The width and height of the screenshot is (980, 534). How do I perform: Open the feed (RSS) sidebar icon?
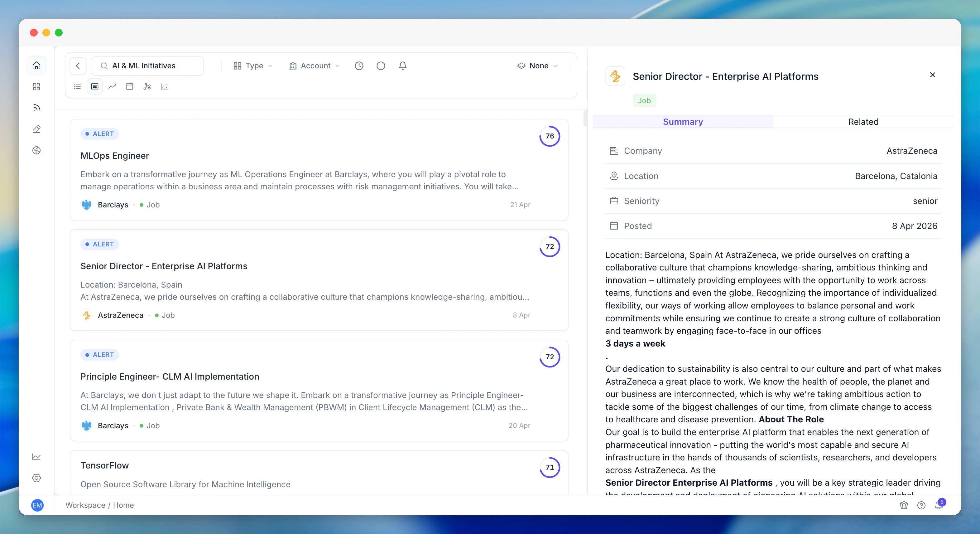tap(36, 108)
